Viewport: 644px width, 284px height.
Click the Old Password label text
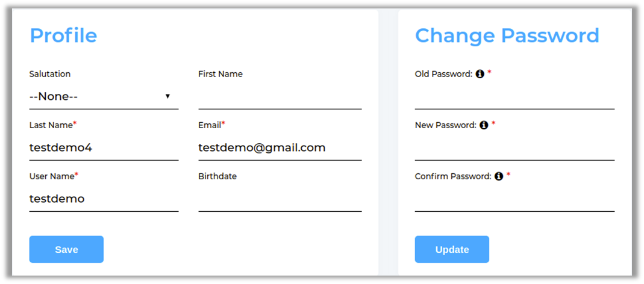443,74
